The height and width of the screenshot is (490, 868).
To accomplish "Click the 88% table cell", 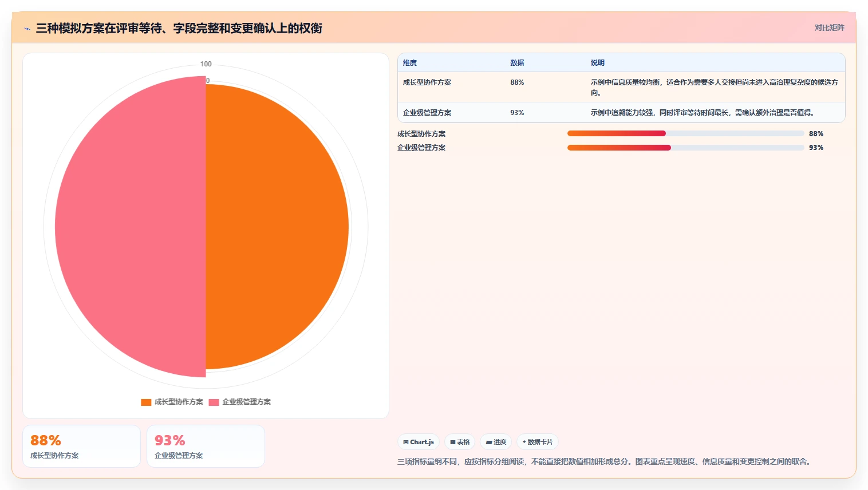I will 517,82.
